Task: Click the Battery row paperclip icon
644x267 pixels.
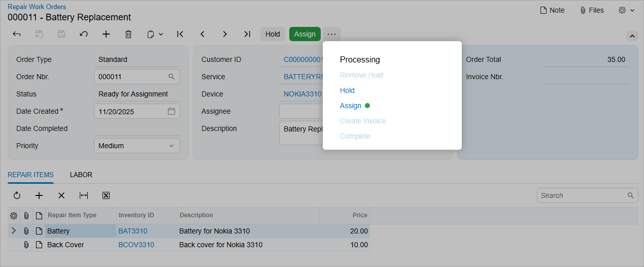Action: [x=26, y=231]
